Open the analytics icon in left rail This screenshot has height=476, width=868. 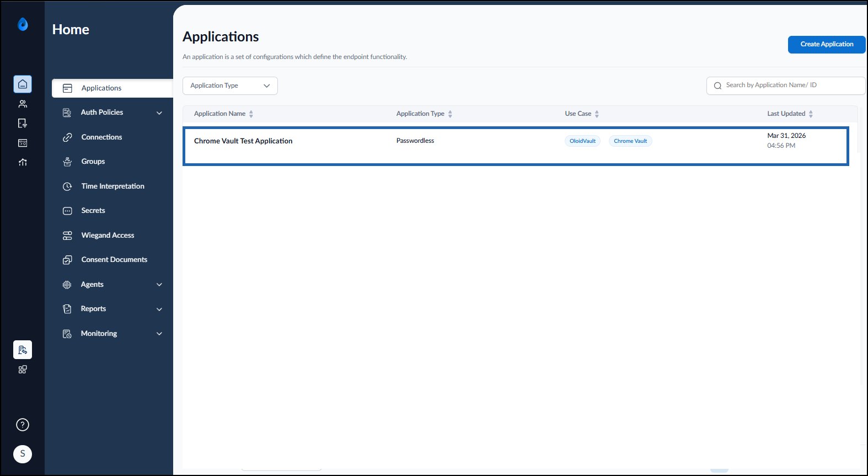click(x=23, y=162)
